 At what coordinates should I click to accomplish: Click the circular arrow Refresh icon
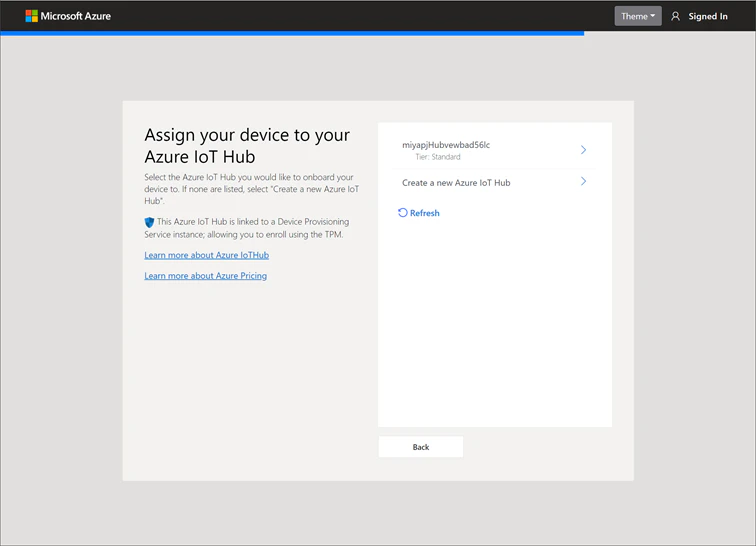(403, 213)
